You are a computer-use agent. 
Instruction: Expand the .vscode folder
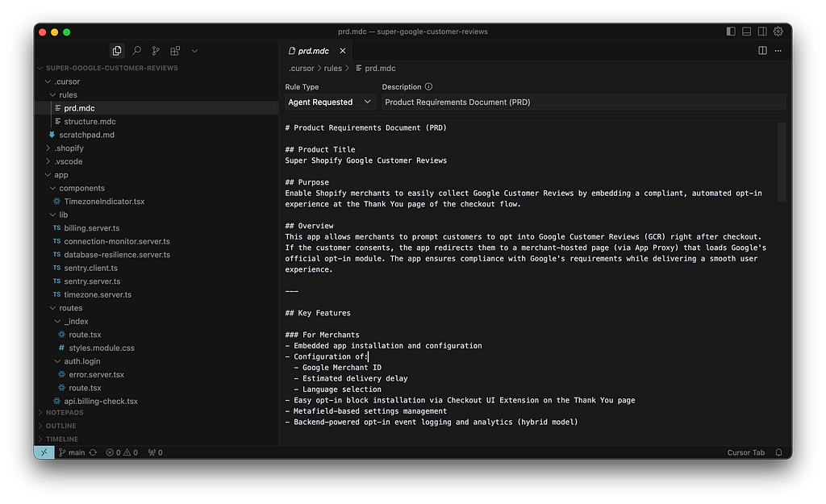tap(68, 161)
